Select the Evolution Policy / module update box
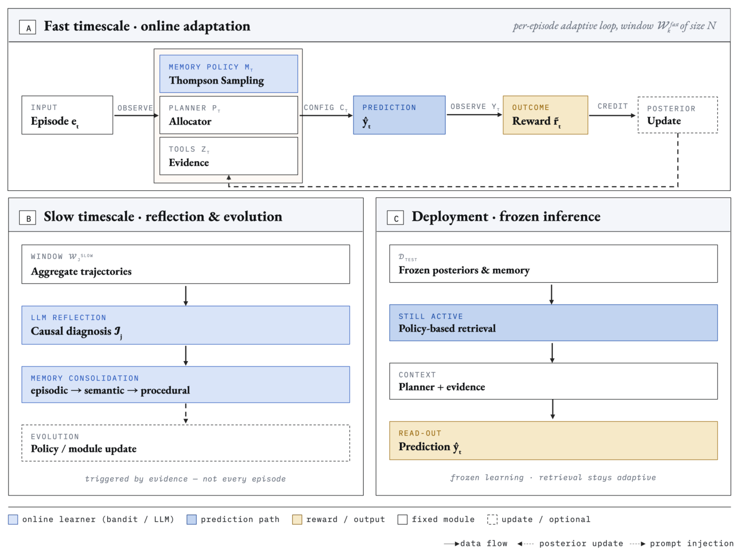The height and width of the screenshot is (560, 747). click(186, 443)
